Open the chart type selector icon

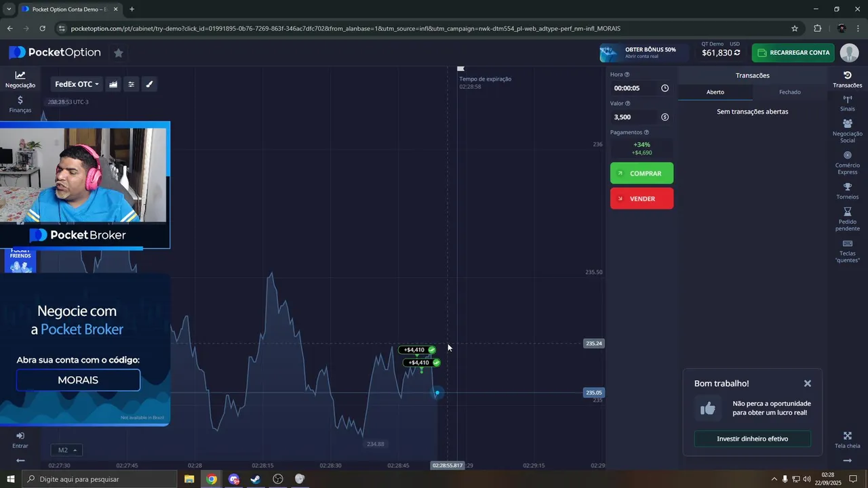(113, 84)
